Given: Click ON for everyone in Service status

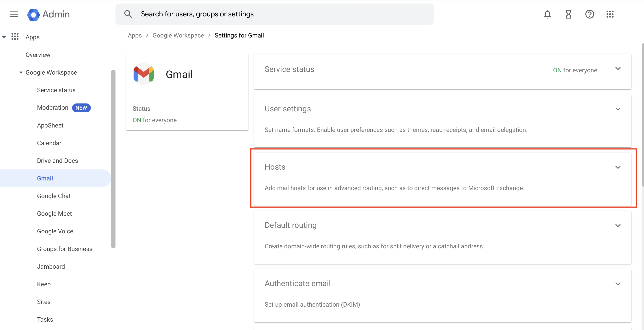Looking at the screenshot, I should 575,70.
